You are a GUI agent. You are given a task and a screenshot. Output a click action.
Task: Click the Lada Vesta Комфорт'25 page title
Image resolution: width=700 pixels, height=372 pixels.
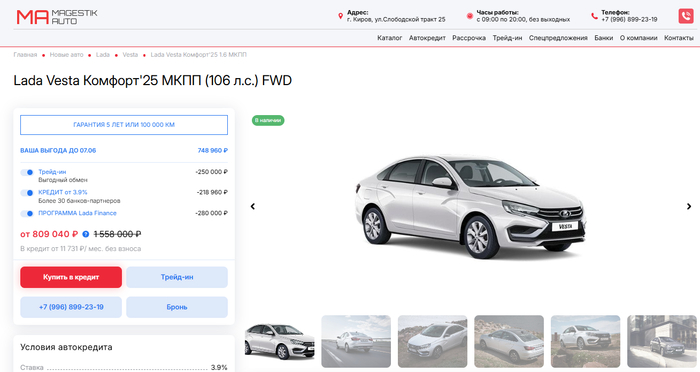click(x=153, y=80)
